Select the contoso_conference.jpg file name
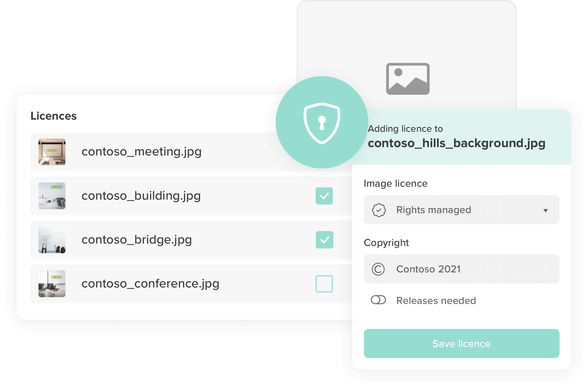Viewport: 588px width, 388px height. 150,284
